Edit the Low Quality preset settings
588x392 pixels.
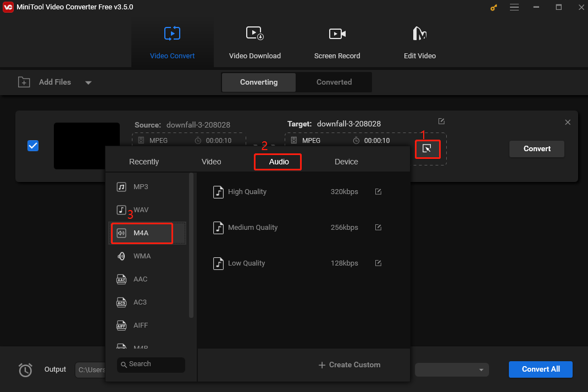pos(378,263)
